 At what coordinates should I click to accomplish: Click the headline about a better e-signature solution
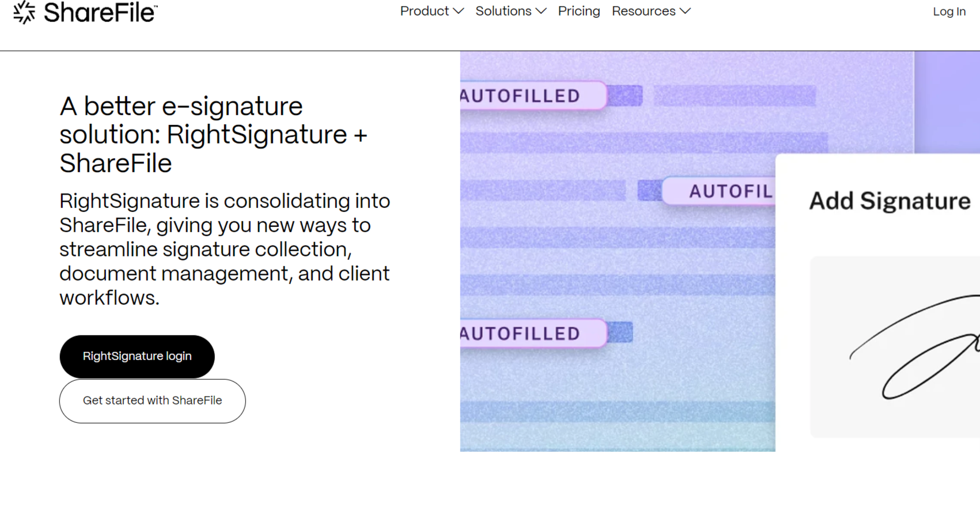tap(213, 135)
